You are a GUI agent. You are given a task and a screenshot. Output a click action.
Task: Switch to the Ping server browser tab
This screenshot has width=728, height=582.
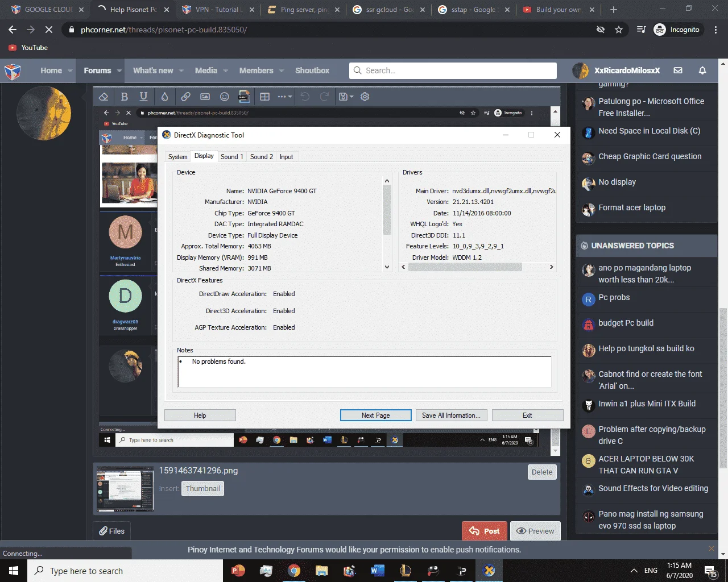pos(304,10)
